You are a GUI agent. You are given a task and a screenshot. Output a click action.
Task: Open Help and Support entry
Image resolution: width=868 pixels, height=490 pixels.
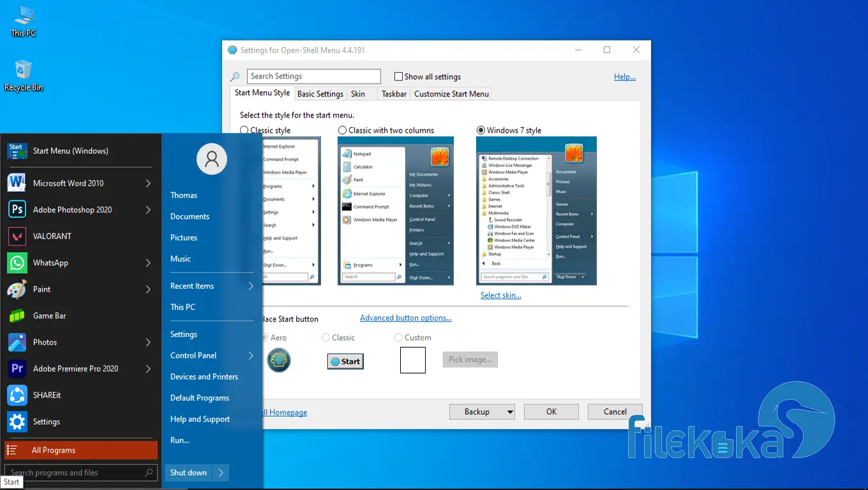(200, 419)
